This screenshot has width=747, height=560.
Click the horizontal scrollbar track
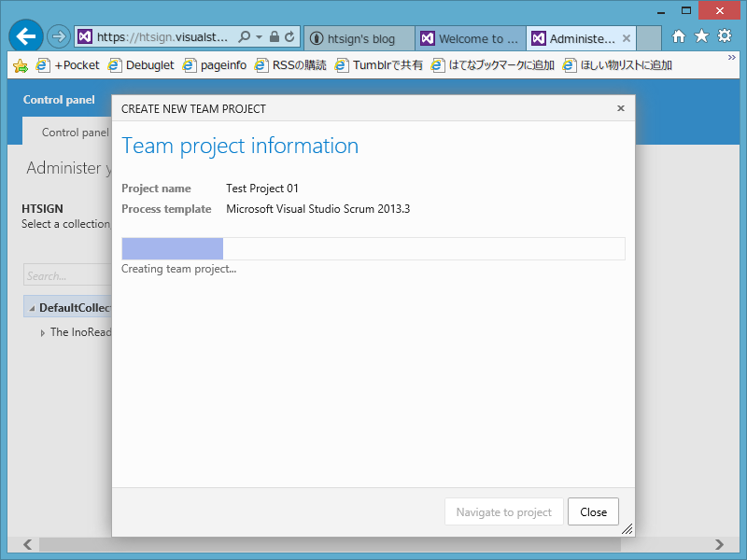pyautogui.click(x=374, y=544)
